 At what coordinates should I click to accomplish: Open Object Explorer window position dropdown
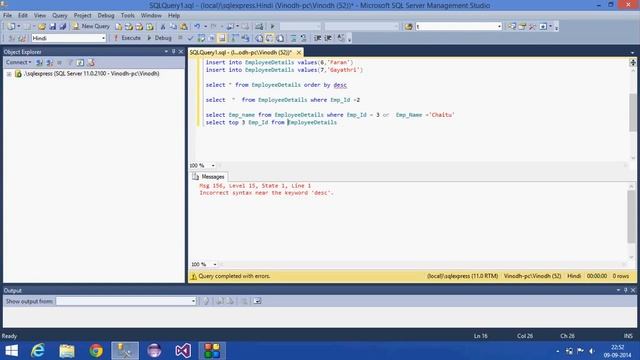click(166, 52)
